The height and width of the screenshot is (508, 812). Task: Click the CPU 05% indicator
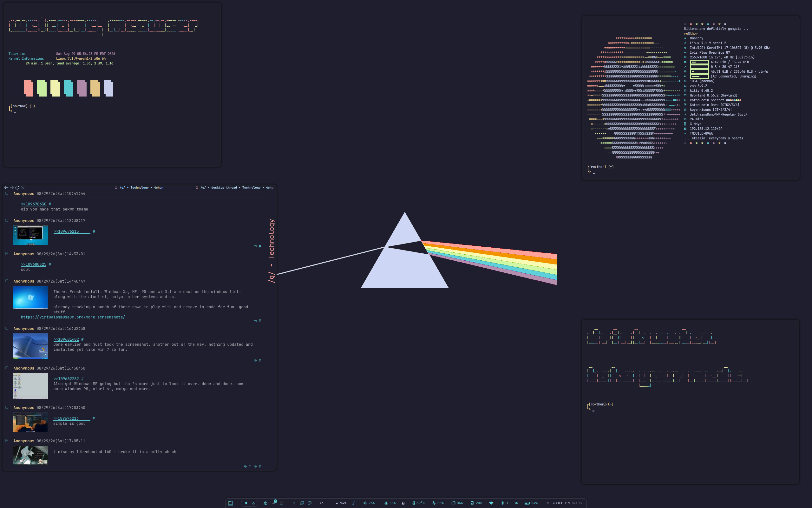pyautogui.click(x=438, y=503)
